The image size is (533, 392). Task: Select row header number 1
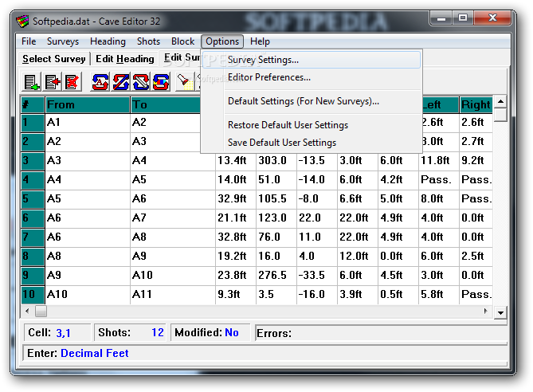tap(33, 123)
